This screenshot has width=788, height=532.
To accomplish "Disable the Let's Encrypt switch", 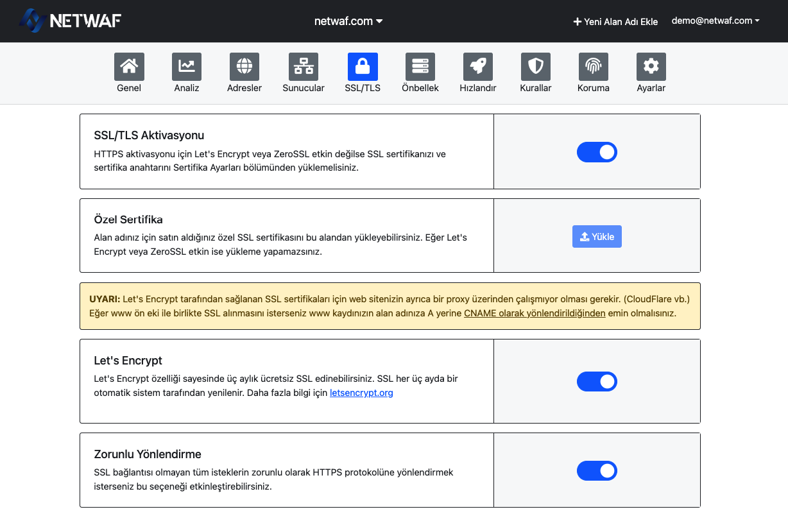I will 597,382.
